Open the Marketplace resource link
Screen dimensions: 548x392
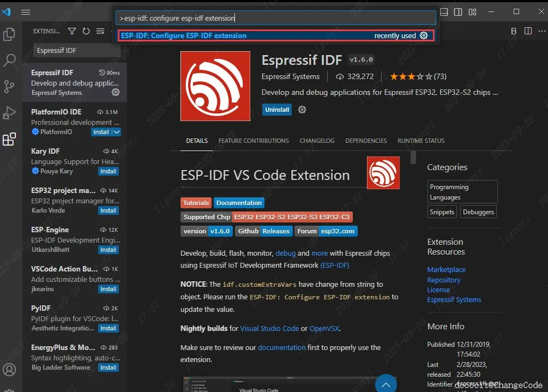point(446,270)
